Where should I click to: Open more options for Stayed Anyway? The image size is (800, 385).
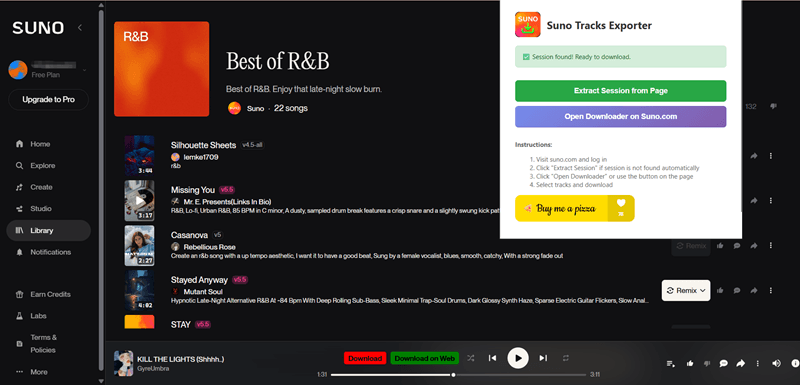tap(770, 290)
